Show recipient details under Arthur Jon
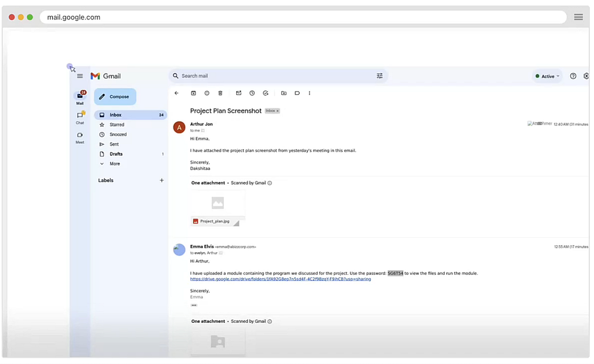 [203, 130]
